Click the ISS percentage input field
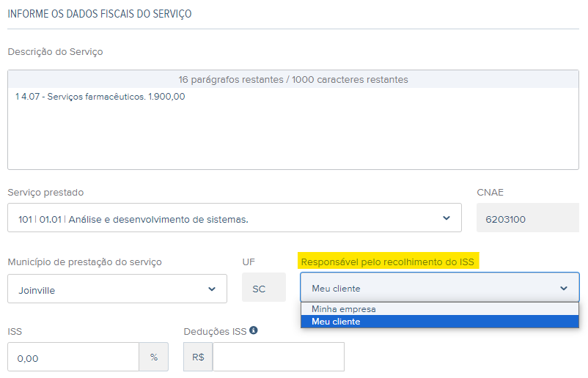Viewport: 588px width, 378px height. tap(73, 357)
